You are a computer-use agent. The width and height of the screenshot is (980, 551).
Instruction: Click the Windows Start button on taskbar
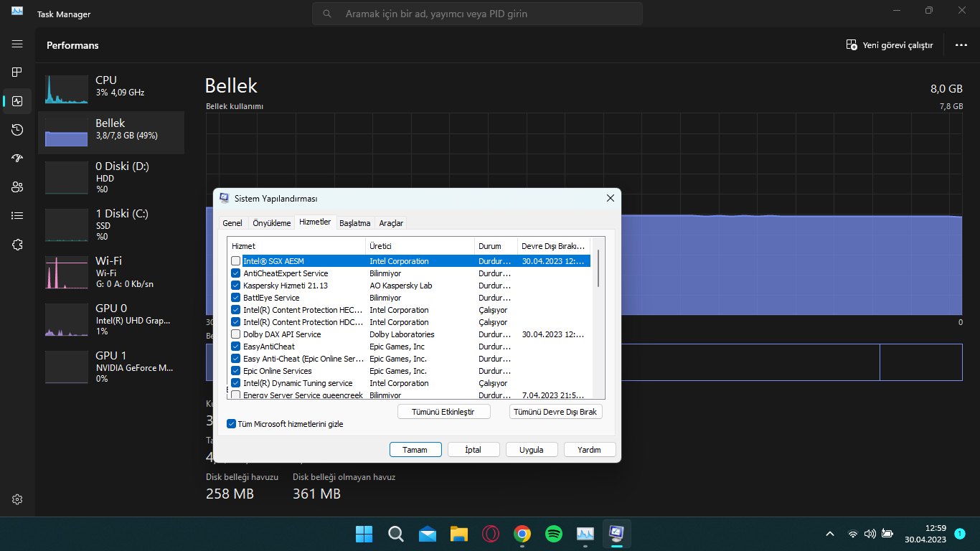[x=364, y=534]
